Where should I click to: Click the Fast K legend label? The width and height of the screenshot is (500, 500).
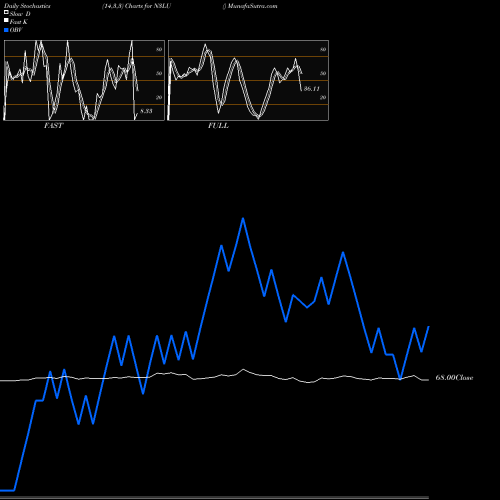19,22
